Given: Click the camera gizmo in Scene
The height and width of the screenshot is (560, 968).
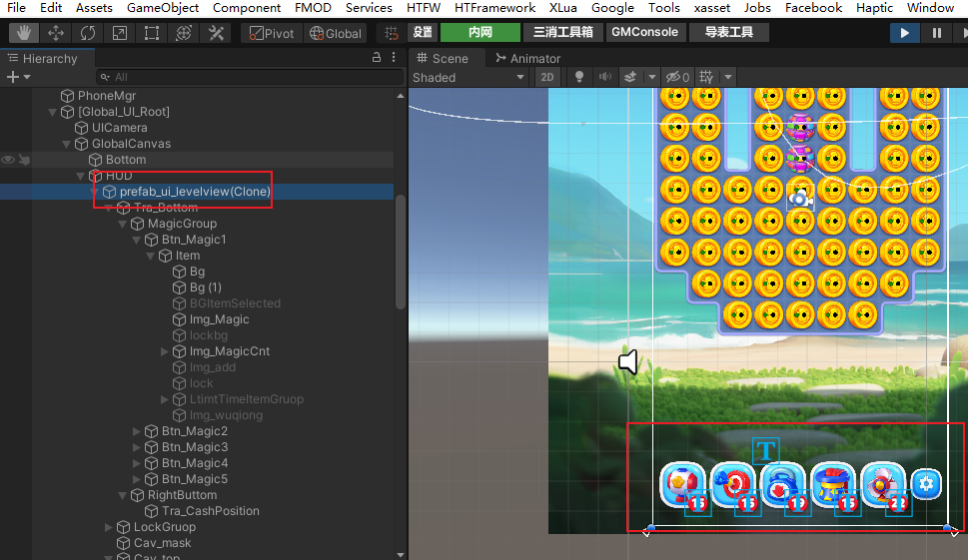Looking at the screenshot, I should click(800, 198).
